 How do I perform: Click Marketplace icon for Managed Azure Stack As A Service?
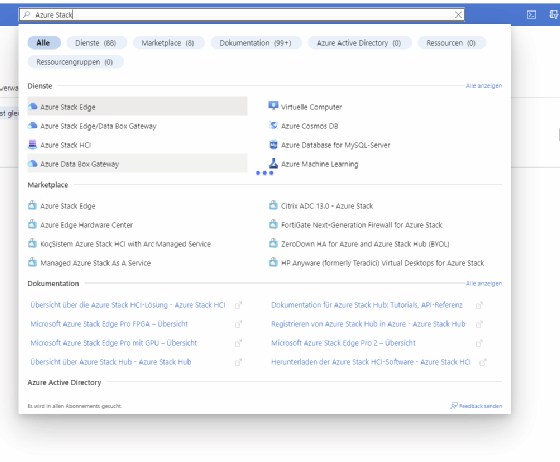tap(32, 262)
